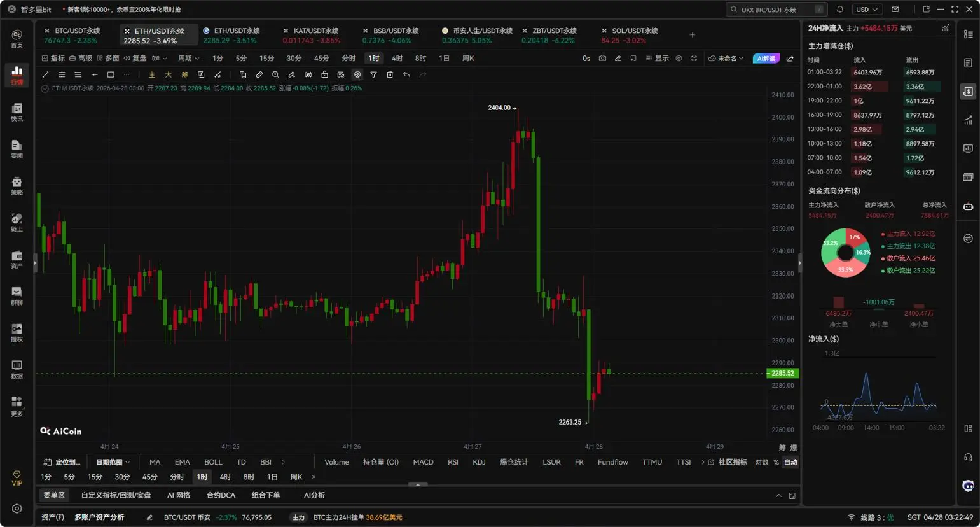
Task: Open the 周期 period dropdown
Action: coord(188,58)
